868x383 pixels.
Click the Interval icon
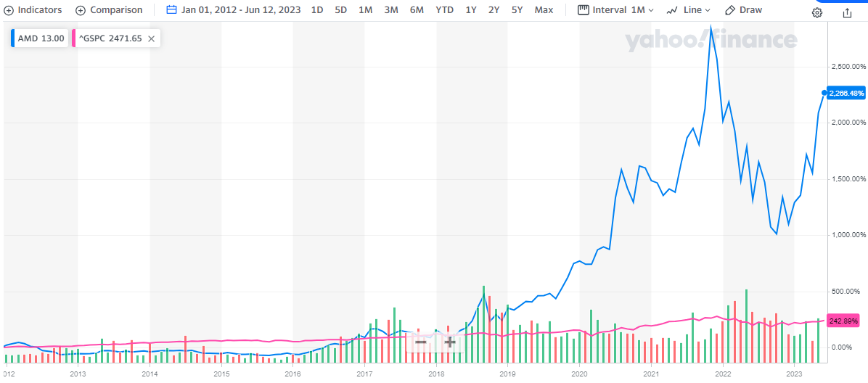tap(583, 10)
